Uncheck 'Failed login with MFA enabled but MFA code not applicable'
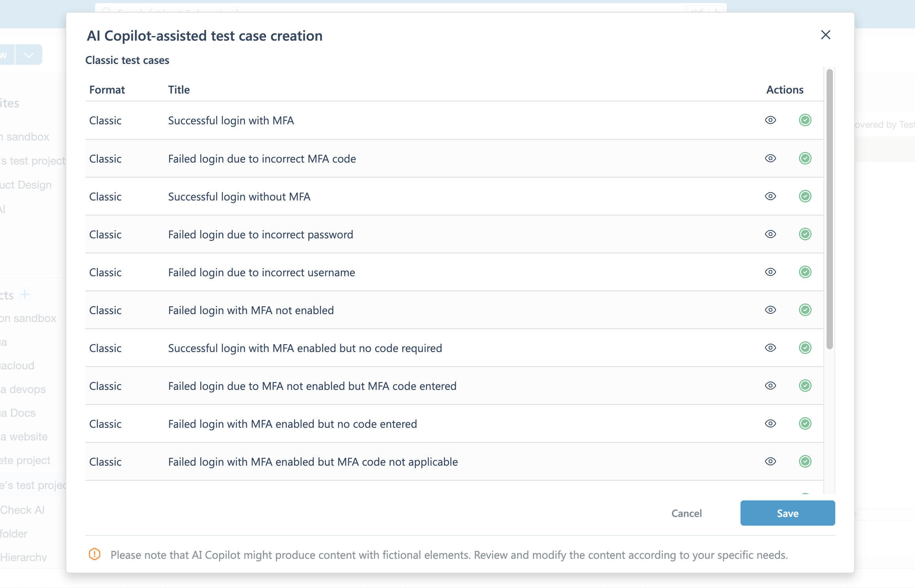The image size is (915, 588). point(805,461)
